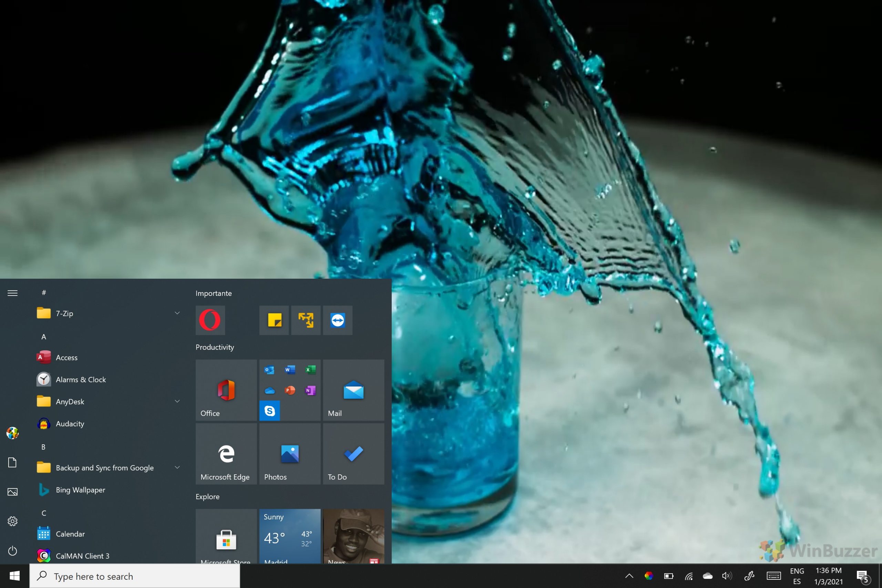Expand the 7-Zip folder entry
Image resolution: width=882 pixels, height=588 pixels.
click(176, 313)
